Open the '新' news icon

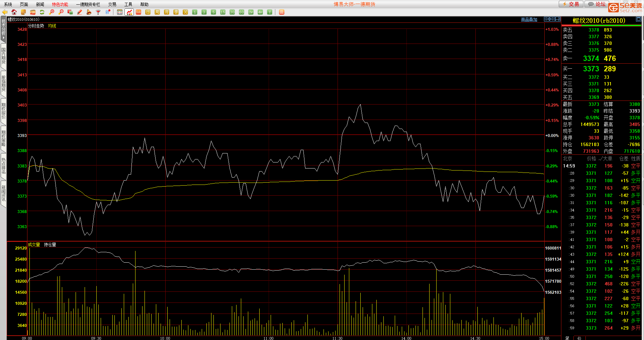coord(108,12)
